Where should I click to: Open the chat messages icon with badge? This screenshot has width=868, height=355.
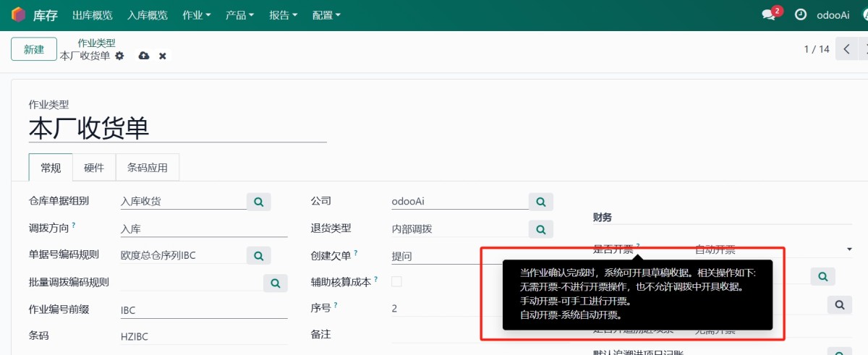(769, 14)
